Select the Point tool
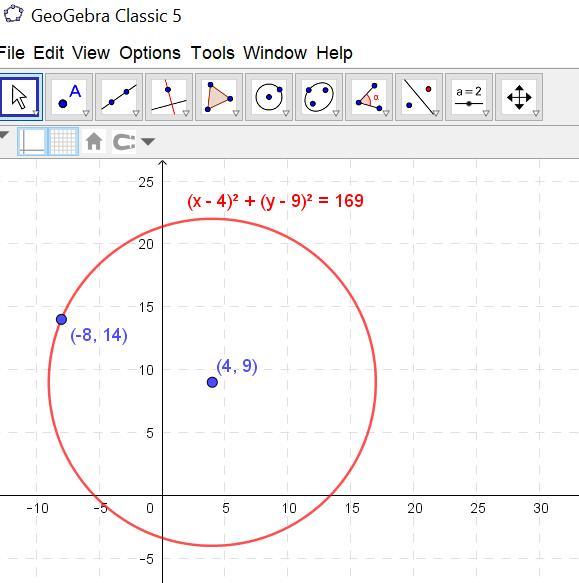This screenshot has height=583, width=579. [x=69, y=97]
